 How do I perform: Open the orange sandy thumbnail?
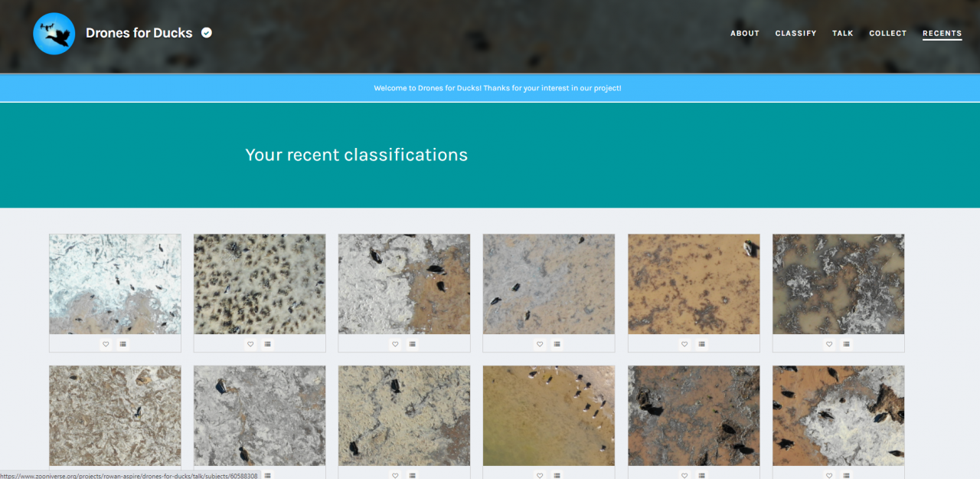coord(694,284)
